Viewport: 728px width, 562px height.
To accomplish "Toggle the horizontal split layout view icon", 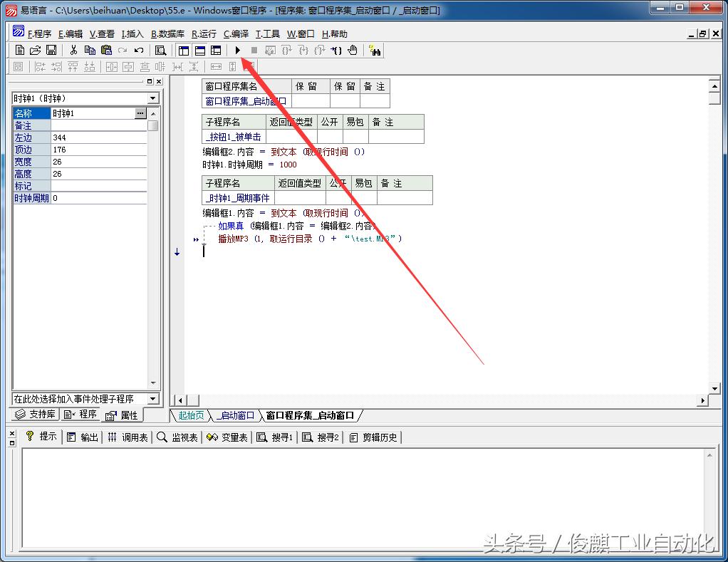I will click(199, 51).
